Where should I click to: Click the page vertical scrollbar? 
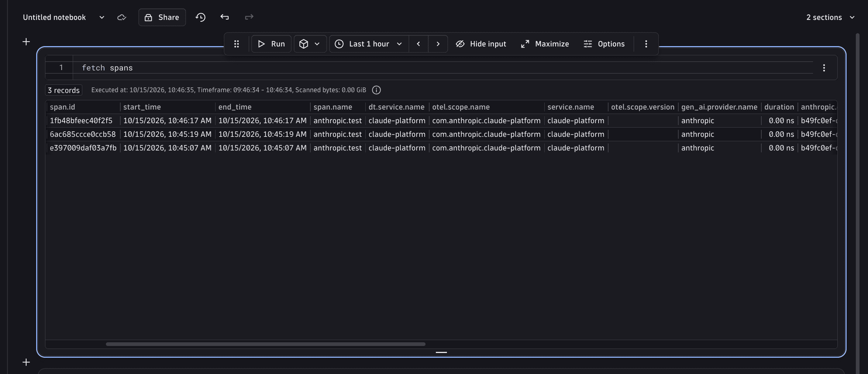858,203
